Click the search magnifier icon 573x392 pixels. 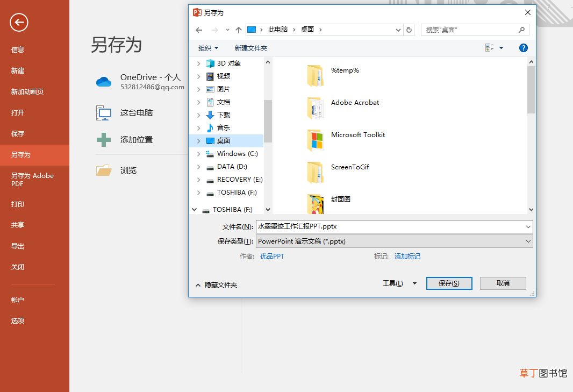[x=521, y=30]
